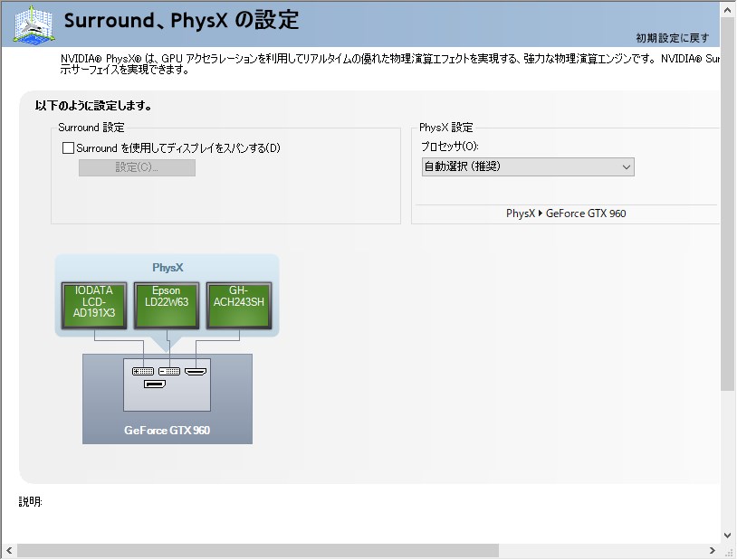Select the GH-ACH243SH display thumbnail
This screenshot has height=560, width=737.
[239, 305]
